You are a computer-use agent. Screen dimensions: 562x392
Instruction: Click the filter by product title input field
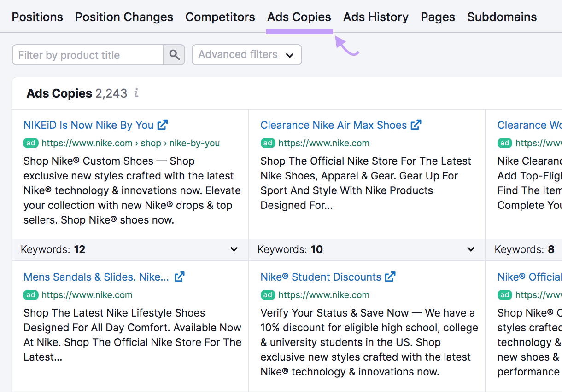[88, 54]
